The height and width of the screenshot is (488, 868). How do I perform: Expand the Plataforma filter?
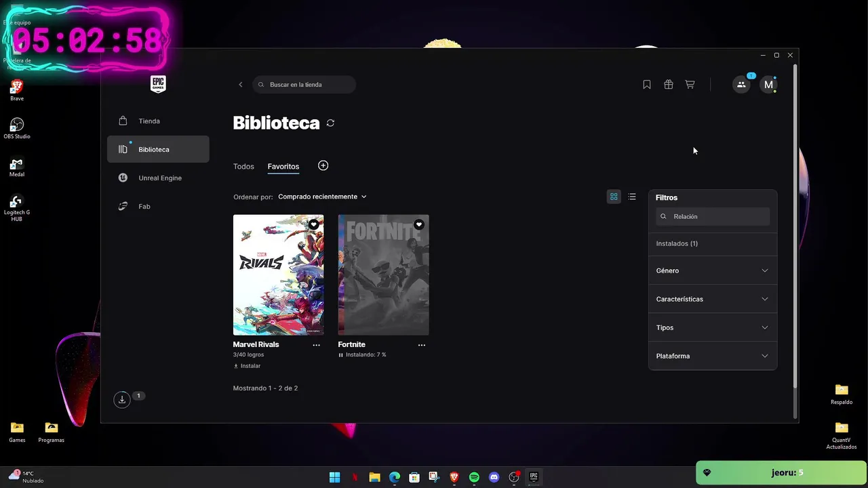tap(713, 356)
